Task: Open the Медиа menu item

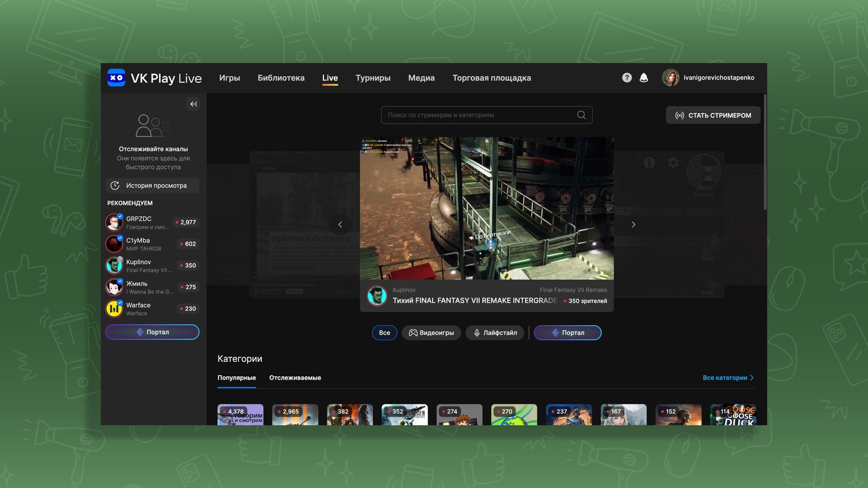Action: tap(422, 78)
